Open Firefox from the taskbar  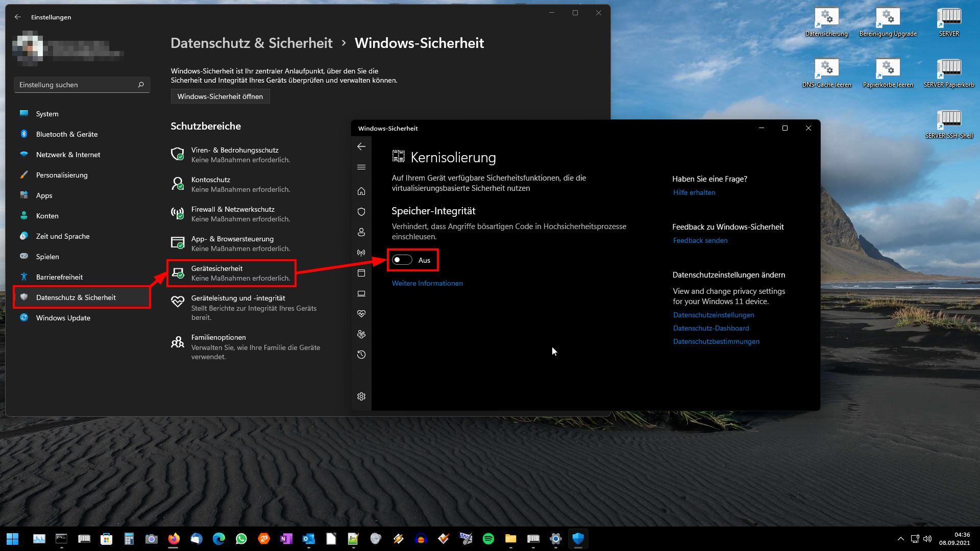[x=174, y=539]
